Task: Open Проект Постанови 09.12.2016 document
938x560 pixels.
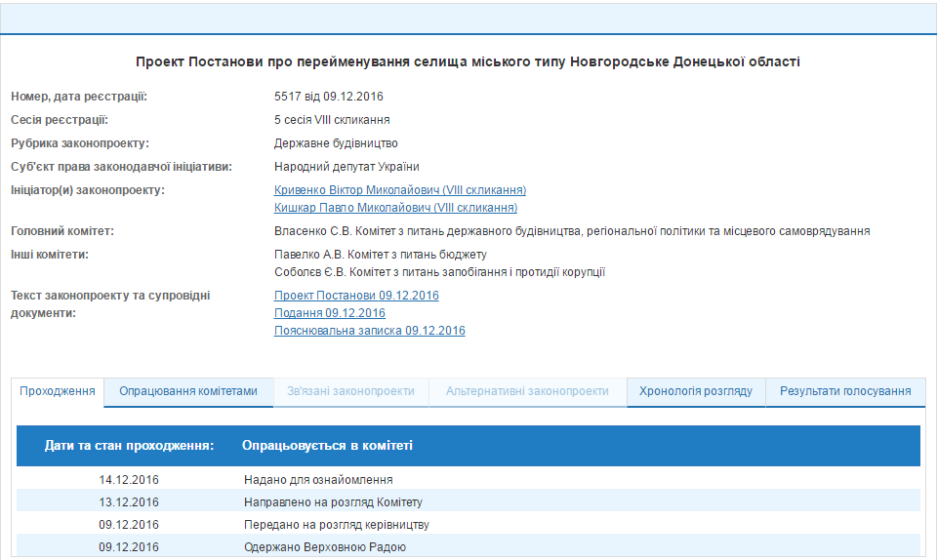Action: tap(356, 296)
